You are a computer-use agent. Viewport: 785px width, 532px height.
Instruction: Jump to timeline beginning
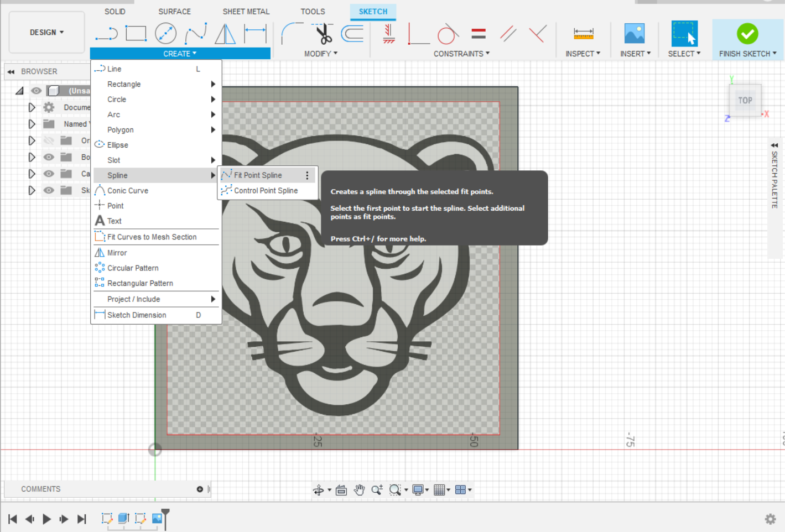(13, 519)
